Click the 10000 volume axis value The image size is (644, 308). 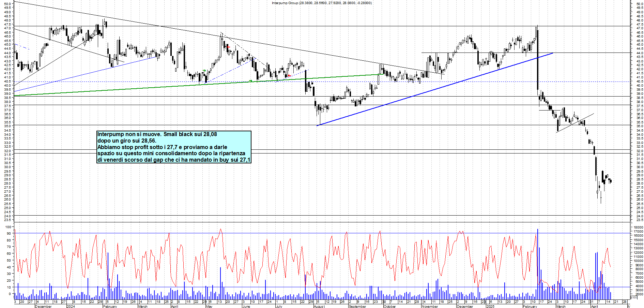639,261
